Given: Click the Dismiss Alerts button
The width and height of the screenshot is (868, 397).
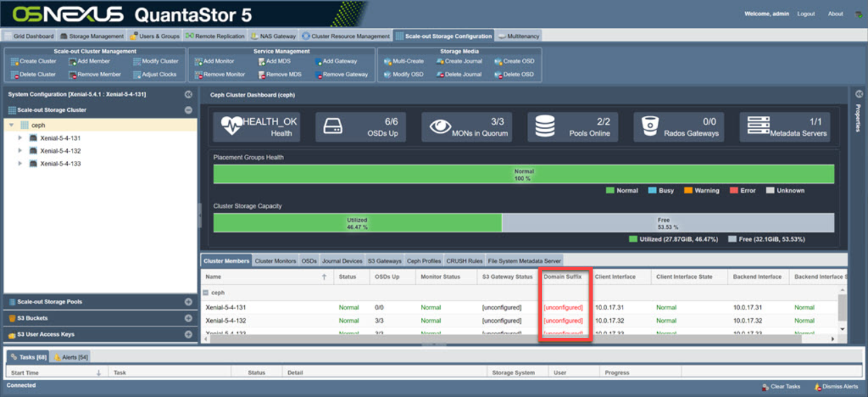Looking at the screenshot, I should [837, 386].
